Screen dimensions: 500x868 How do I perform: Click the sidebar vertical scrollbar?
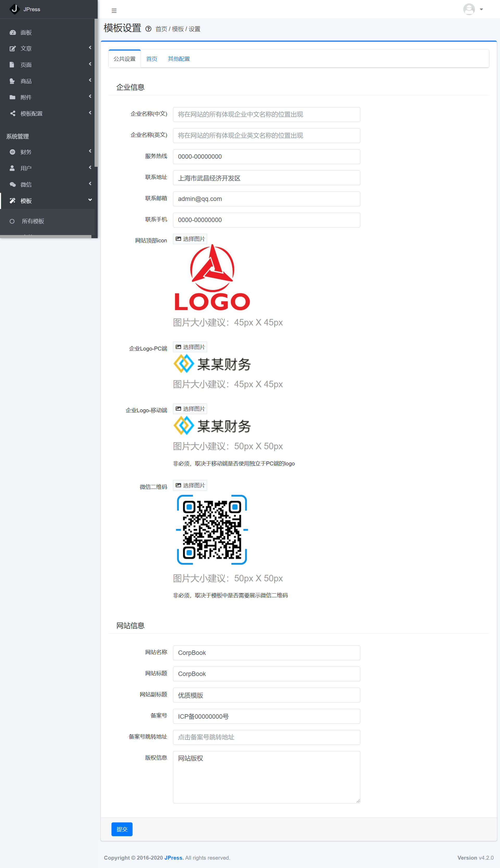pyautogui.click(x=96, y=93)
